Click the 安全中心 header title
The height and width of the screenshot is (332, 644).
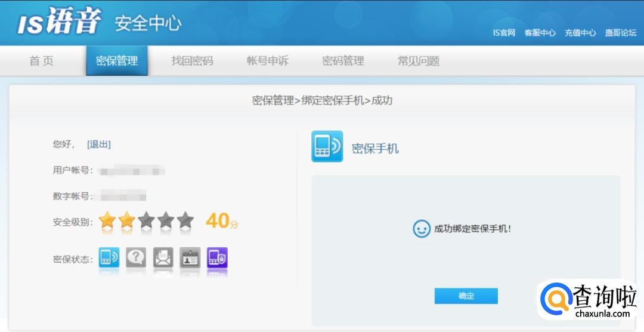pyautogui.click(x=148, y=23)
